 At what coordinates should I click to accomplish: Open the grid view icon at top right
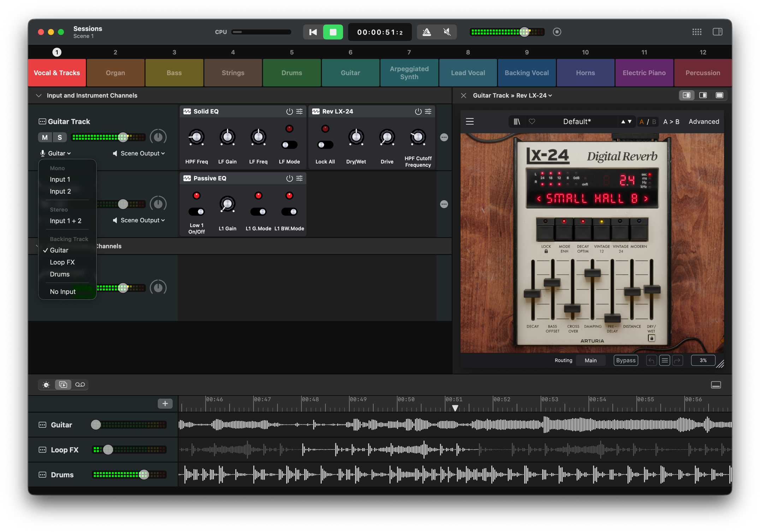(697, 32)
